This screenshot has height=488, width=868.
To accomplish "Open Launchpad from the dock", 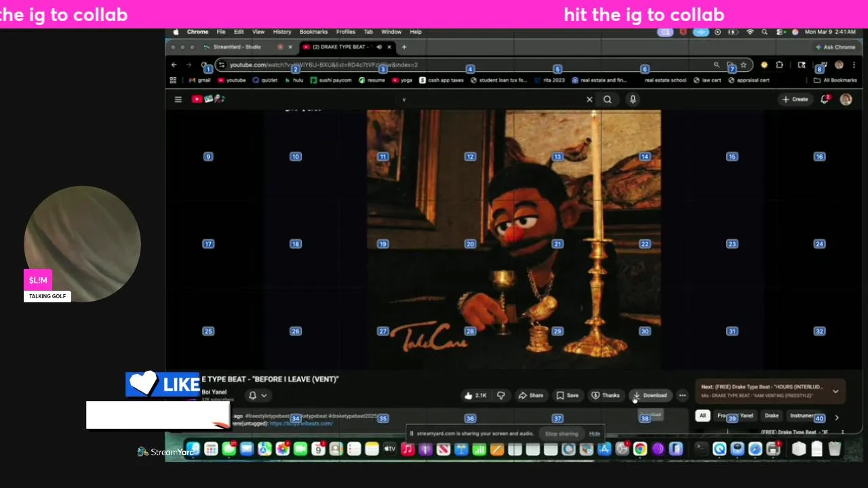I will [211, 449].
